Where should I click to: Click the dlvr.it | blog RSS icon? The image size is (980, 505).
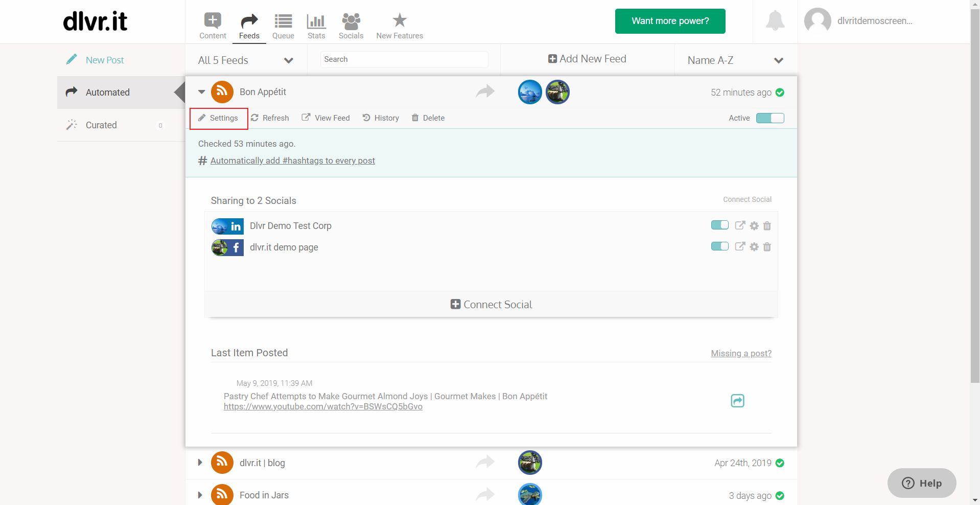click(x=222, y=463)
